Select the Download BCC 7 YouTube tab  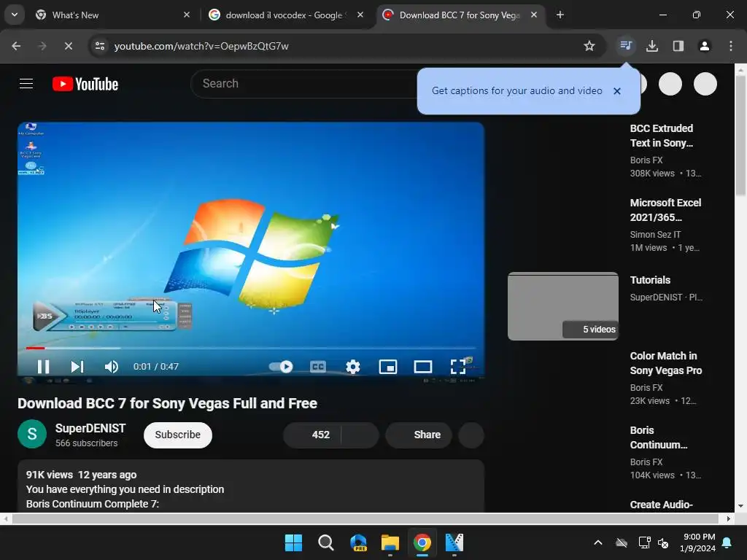(460, 15)
